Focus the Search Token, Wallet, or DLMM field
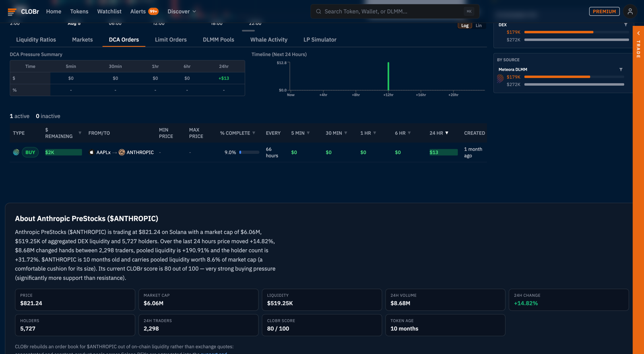 point(394,11)
